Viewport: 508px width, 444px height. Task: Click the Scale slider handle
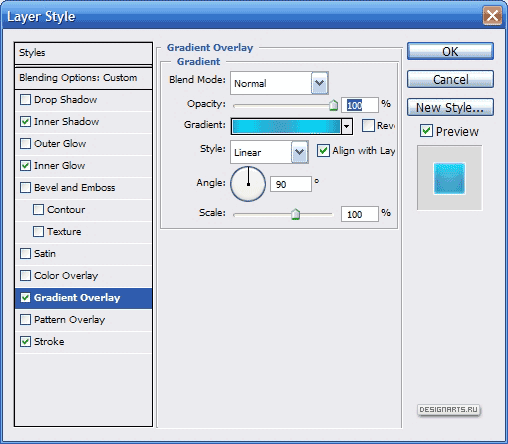click(x=295, y=214)
